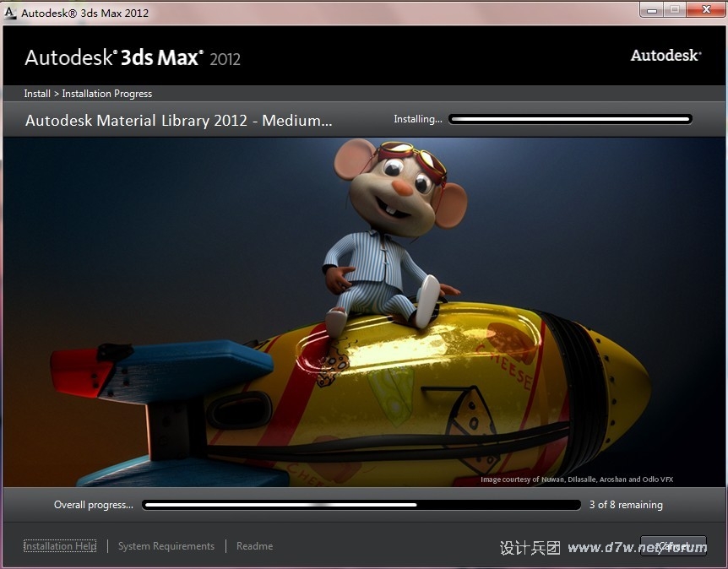Click the 'Overall progress...' label
The image size is (728, 569).
[x=93, y=505]
